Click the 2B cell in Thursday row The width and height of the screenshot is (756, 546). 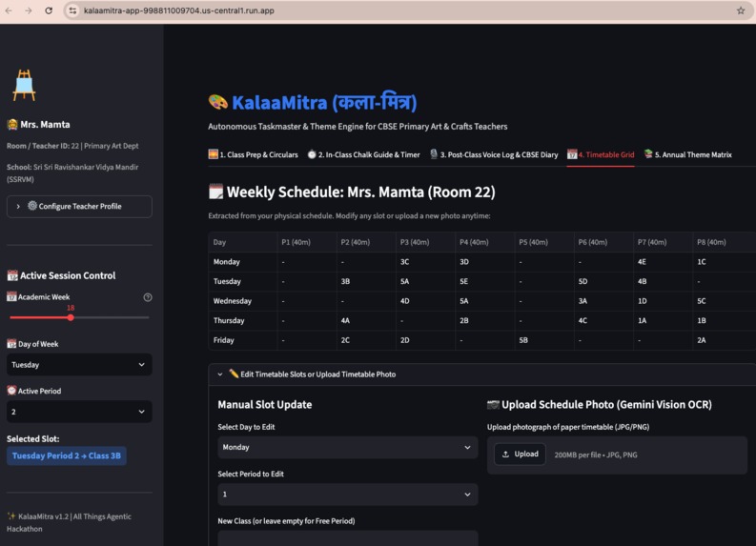point(484,321)
